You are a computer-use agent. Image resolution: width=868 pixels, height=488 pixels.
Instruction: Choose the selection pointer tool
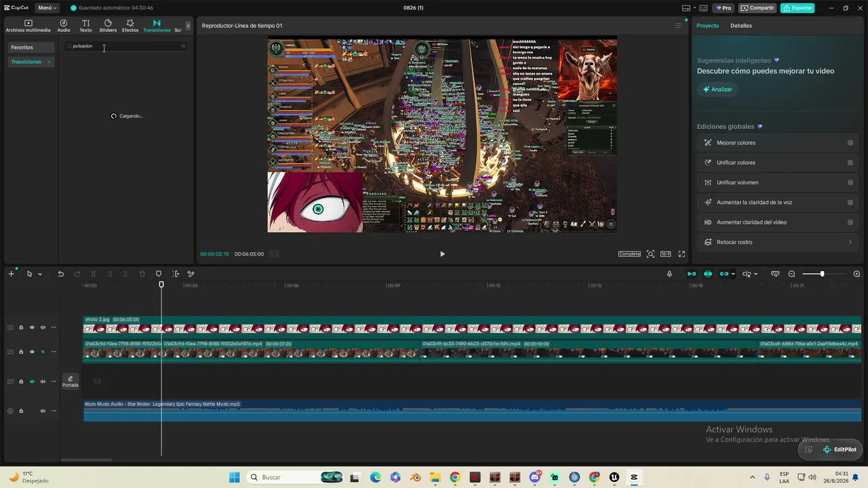coord(29,274)
